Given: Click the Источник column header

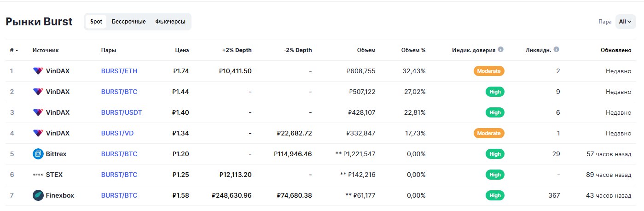Looking at the screenshot, I should point(46,50).
